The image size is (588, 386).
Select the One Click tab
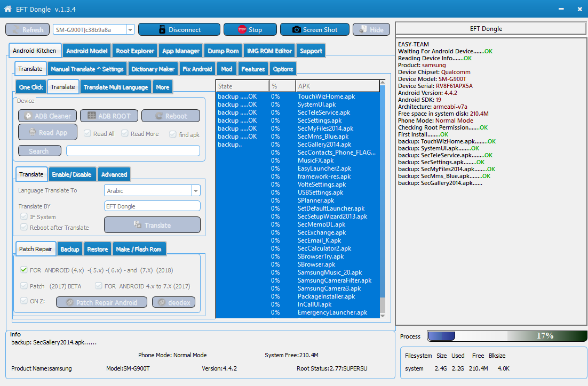tap(31, 87)
